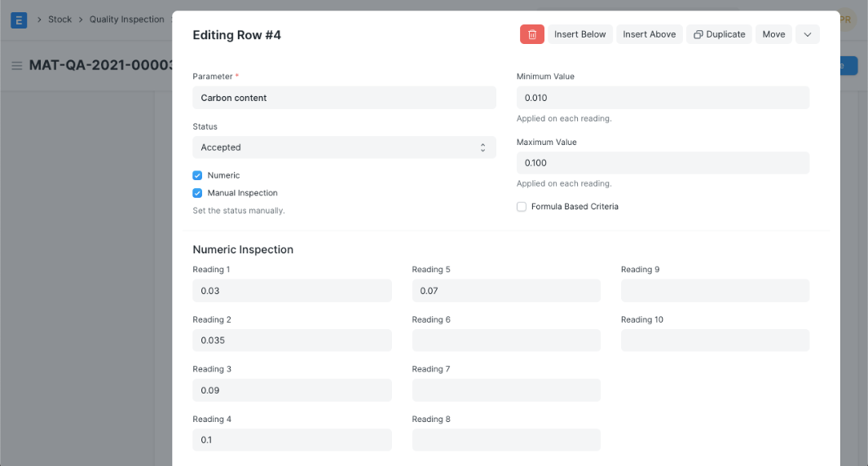
Task: Click the empty Reading 6 field
Action: 505,341
